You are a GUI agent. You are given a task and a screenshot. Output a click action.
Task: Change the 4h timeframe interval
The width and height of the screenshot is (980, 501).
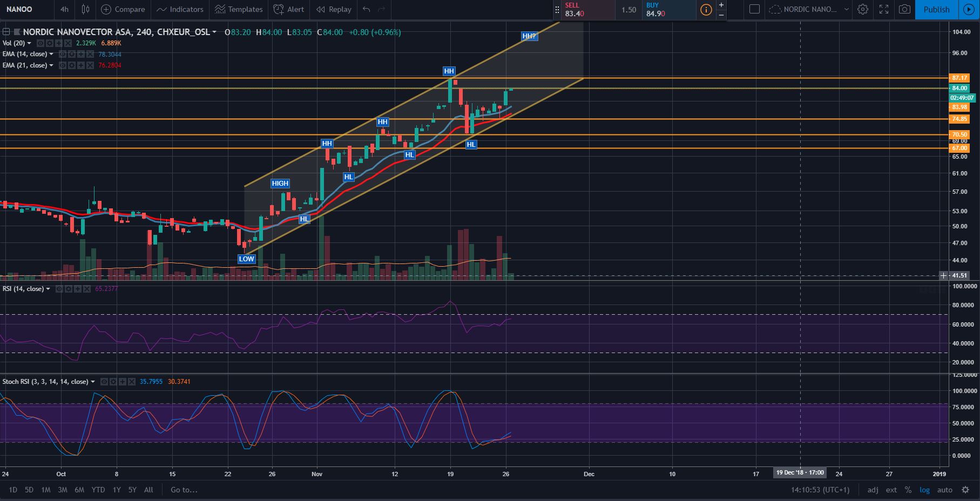point(64,9)
